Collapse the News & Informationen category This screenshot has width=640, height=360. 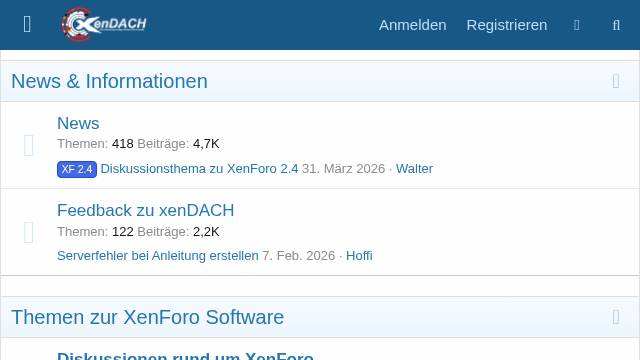click(x=616, y=81)
